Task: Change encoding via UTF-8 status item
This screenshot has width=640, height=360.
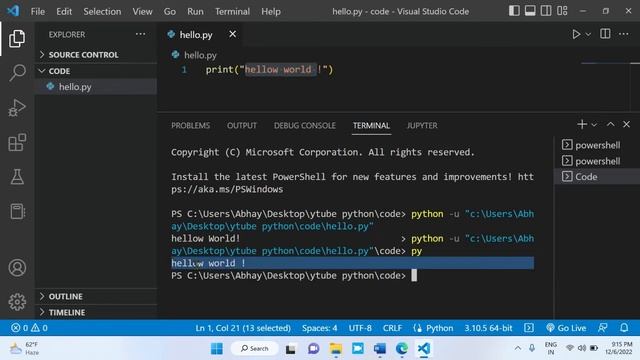Action: pos(360,328)
